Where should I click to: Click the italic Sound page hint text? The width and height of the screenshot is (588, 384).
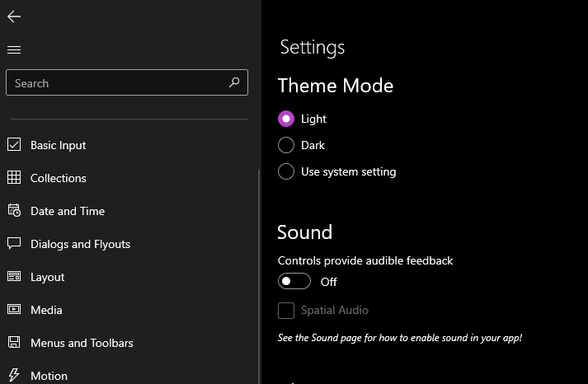pyautogui.click(x=400, y=338)
